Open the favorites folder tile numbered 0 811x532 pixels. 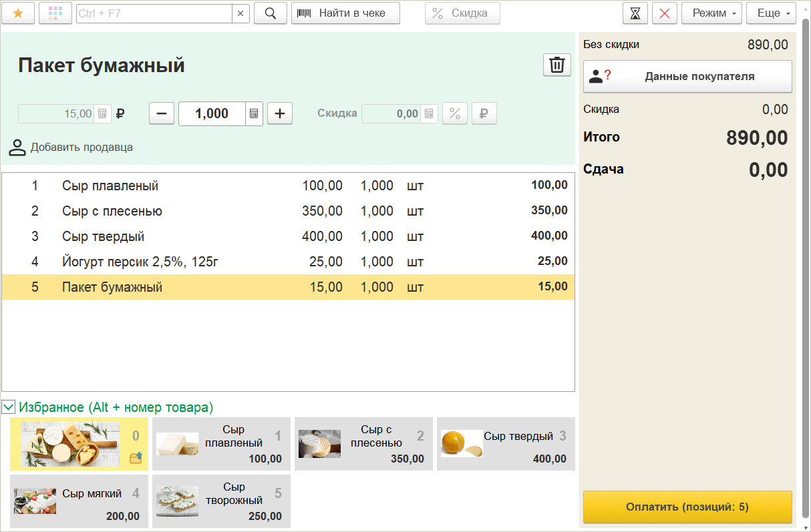79,444
